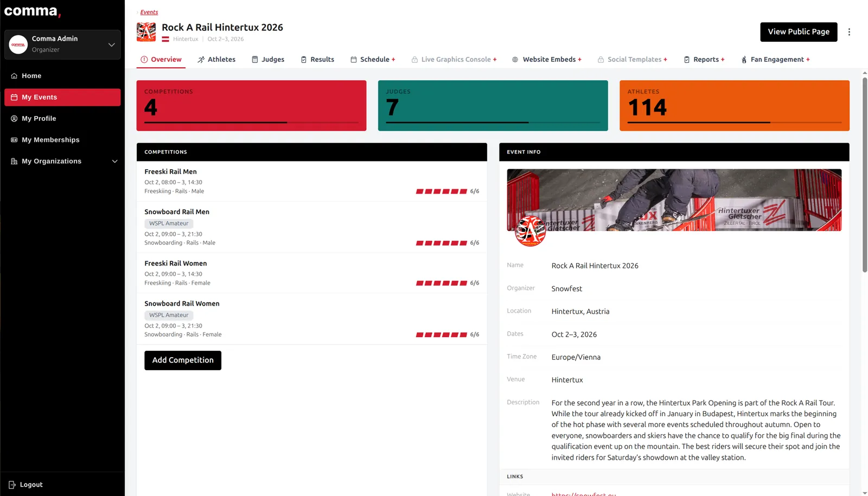Switch to the Overview tab
This screenshot has width=868, height=496.
[x=161, y=60]
